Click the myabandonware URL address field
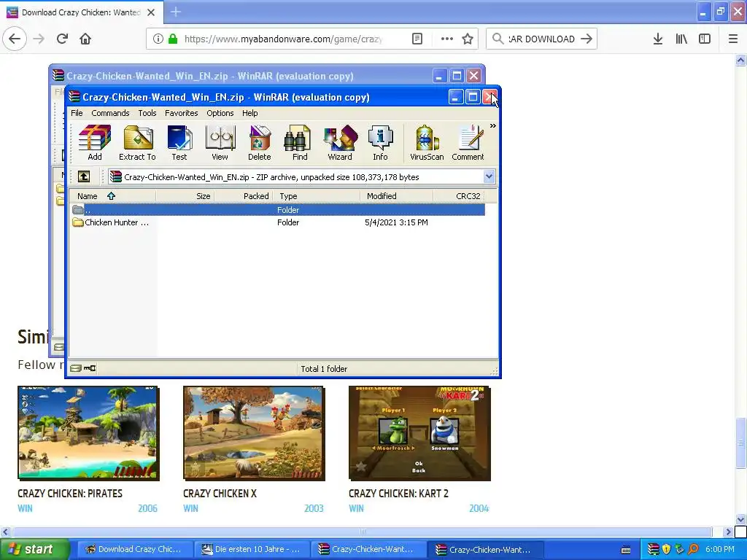Viewport: 747px width, 560px height. [283, 39]
